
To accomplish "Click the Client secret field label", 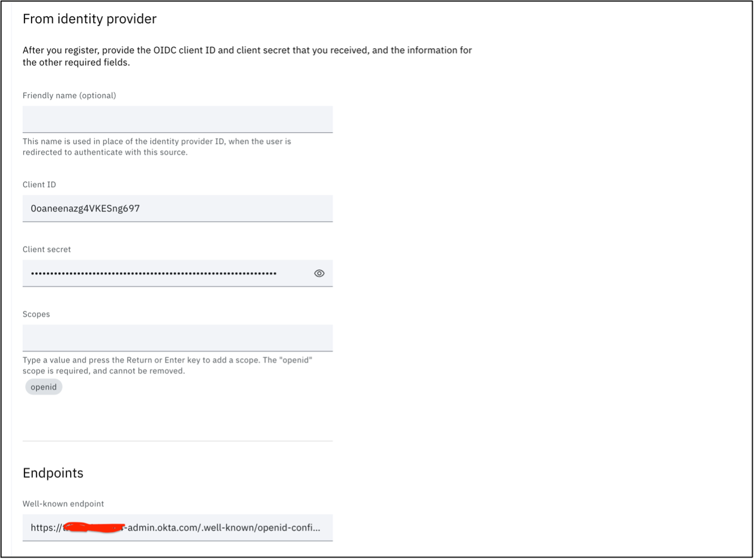I will point(46,249).
